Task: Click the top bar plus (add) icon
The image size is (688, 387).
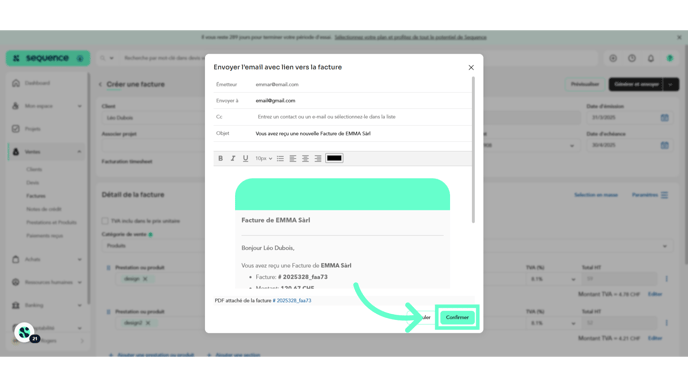Action: tap(613, 58)
